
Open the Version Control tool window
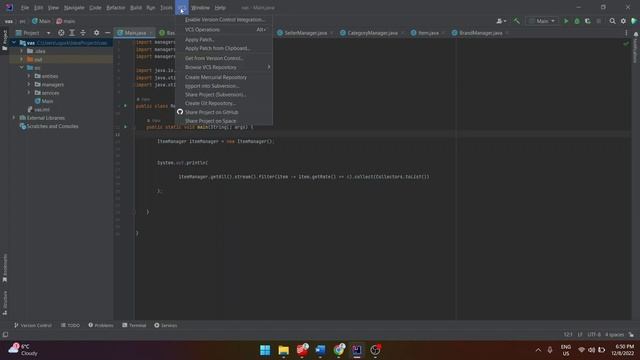click(33, 325)
